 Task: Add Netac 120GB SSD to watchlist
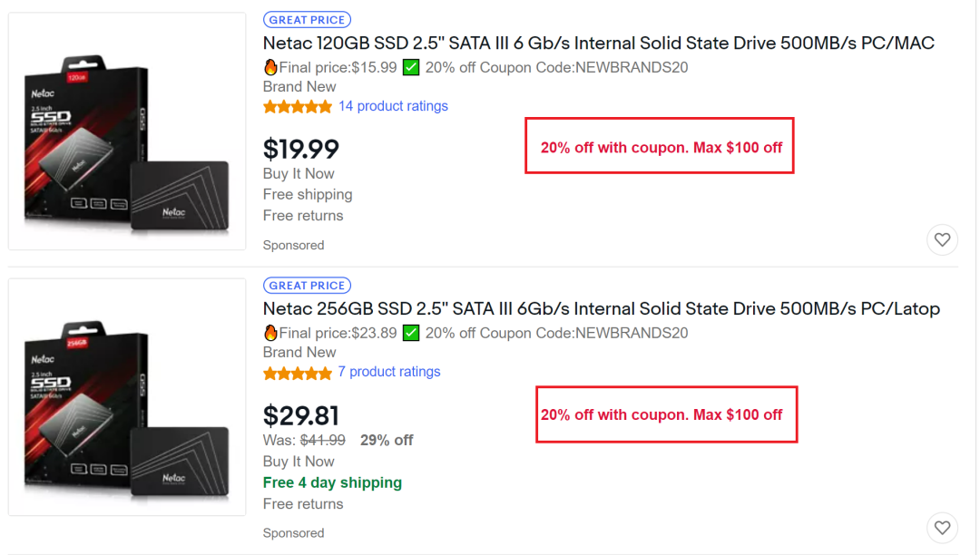942,239
